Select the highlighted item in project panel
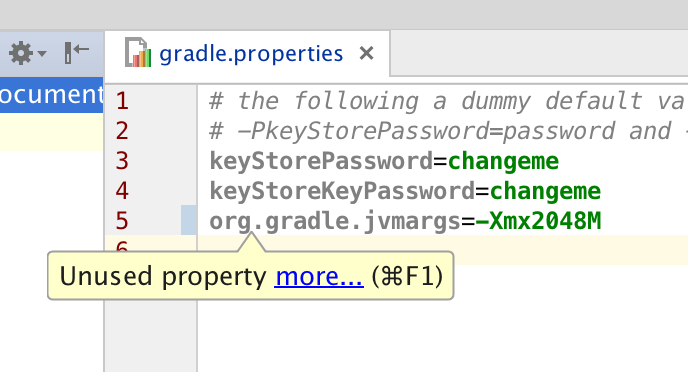The width and height of the screenshot is (688, 372). pos(51,95)
